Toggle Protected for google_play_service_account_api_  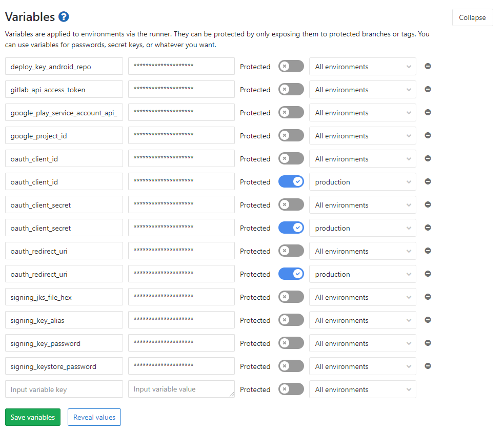291,112
